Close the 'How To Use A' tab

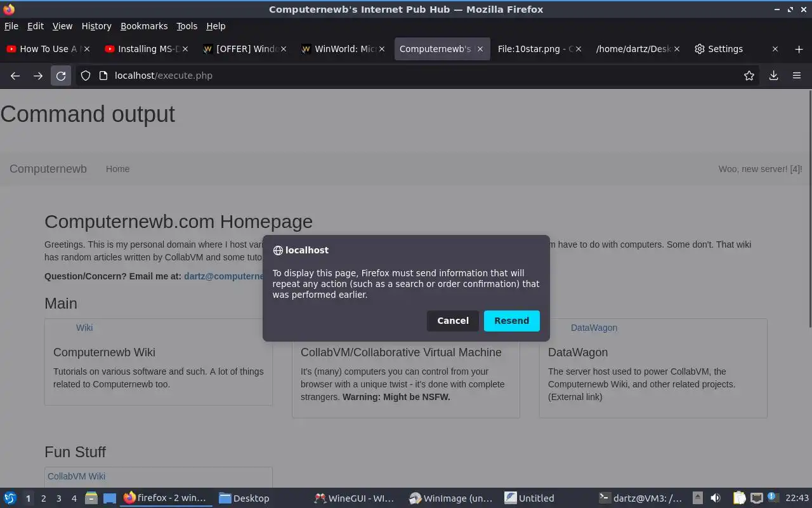(x=87, y=49)
